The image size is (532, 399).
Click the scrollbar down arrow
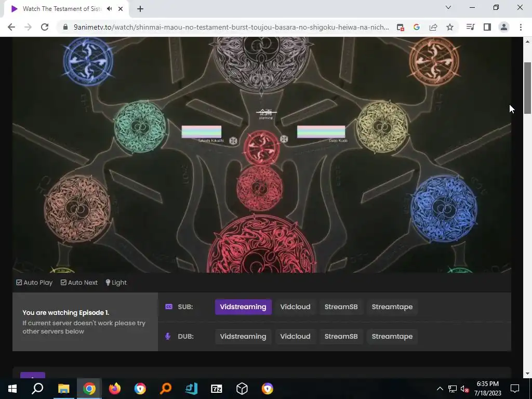pyautogui.click(x=527, y=374)
